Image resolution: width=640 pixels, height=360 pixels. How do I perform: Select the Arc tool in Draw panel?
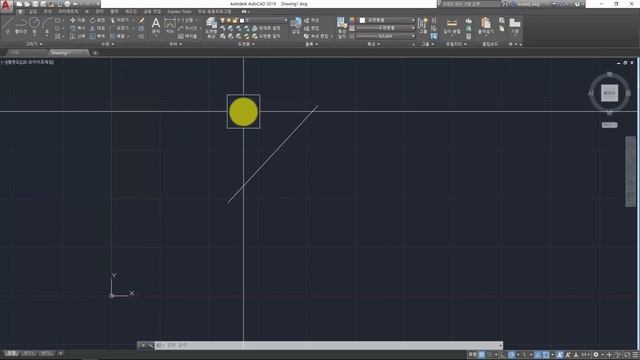[47, 24]
